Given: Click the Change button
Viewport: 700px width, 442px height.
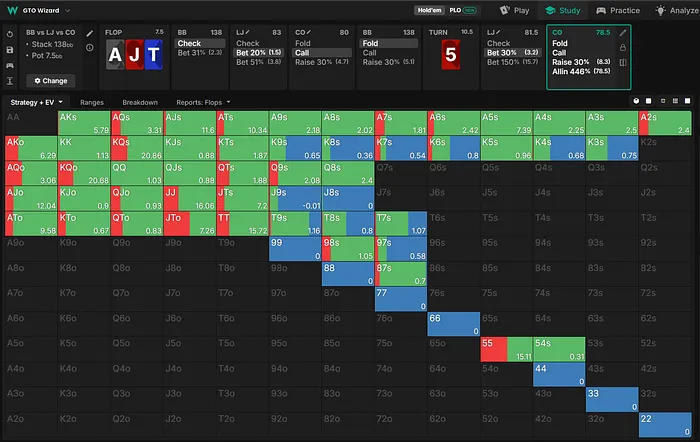Looking at the screenshot, I should click(50, 81).
